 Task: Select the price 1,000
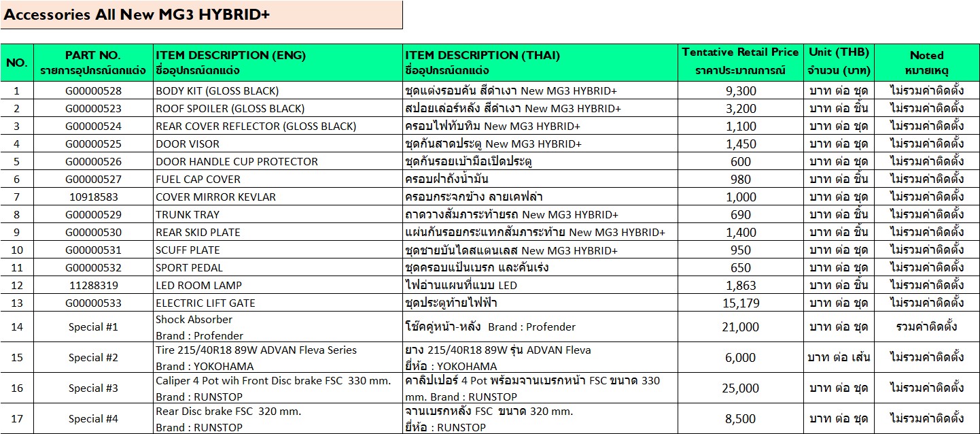click(740, 197)
